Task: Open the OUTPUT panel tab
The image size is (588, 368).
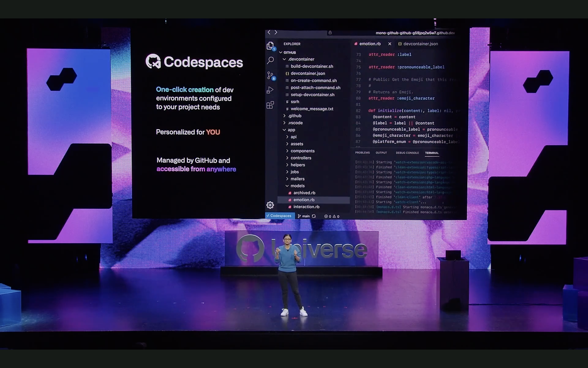Action: [381, 153]
